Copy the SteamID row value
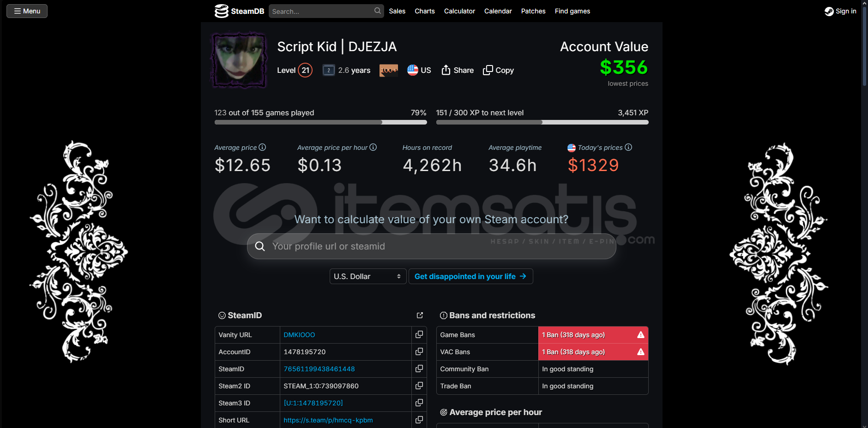Screen dimensions: 868x428 coord(419,369)
